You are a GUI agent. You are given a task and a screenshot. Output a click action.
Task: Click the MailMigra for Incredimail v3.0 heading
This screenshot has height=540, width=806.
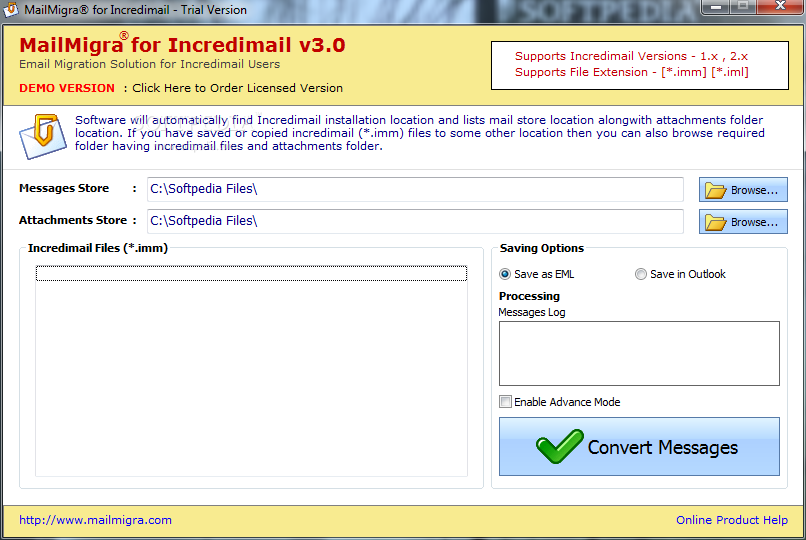click(x=182, y=45)
